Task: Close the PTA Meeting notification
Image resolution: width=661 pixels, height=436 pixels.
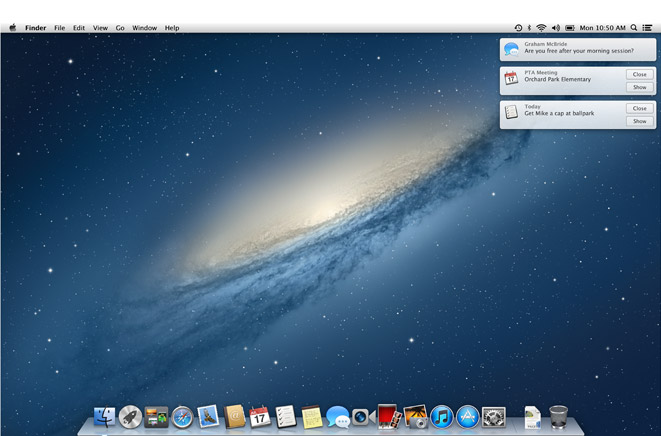Action: point(639,75)
